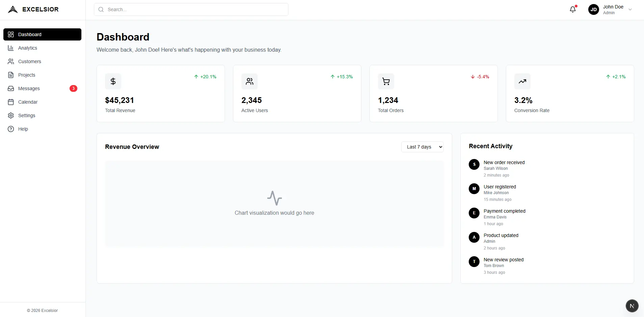Open the Last 7 days dropdown
Viewport: 644px width, 317px height.
click(x=422, y=147)
